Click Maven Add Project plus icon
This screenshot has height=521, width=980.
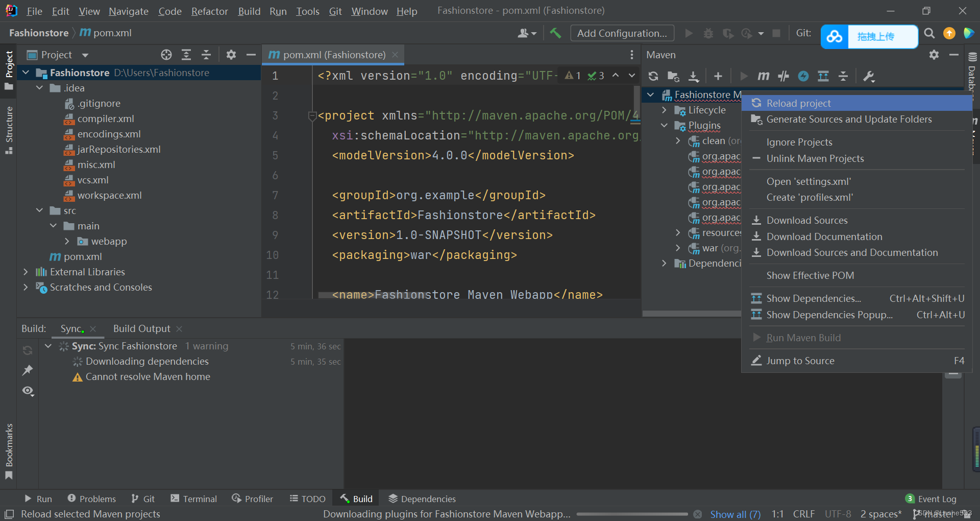[x=718, y=76]
